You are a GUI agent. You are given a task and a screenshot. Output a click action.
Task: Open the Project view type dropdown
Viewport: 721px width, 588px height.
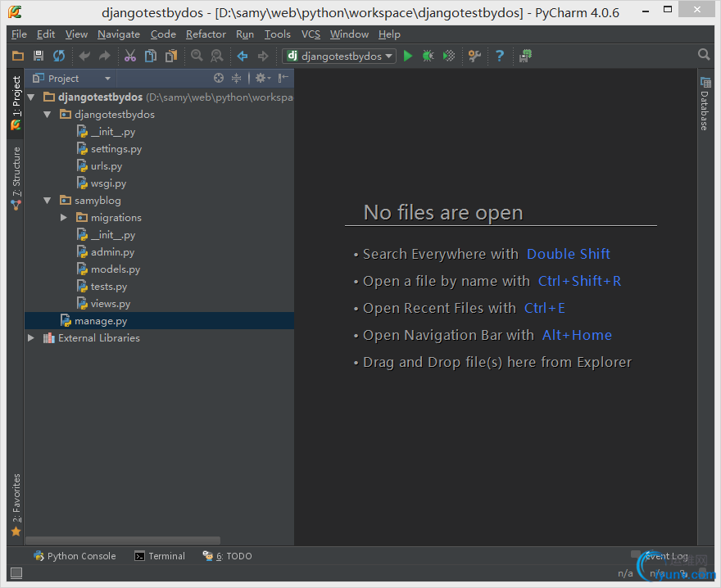point(71,79)
